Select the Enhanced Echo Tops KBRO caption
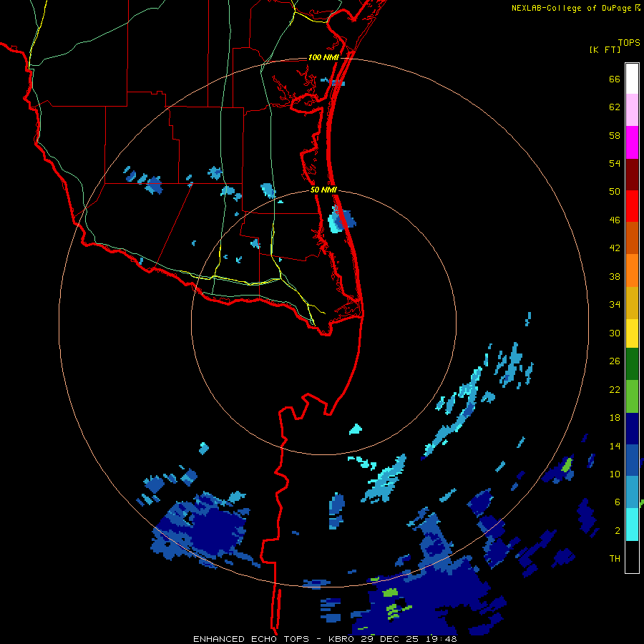Screen dimensions: 644x644 pyautogui.click(x=325, y=639)
